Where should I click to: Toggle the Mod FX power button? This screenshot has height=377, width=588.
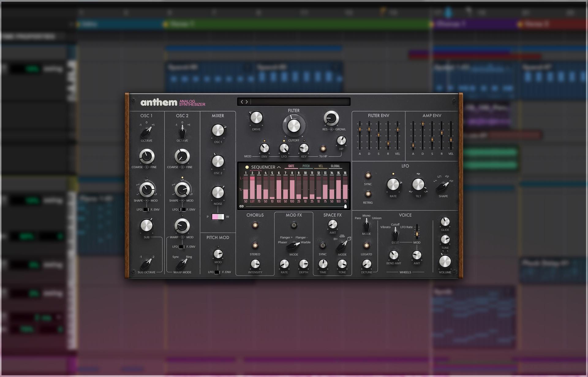(x=294, y=225)
